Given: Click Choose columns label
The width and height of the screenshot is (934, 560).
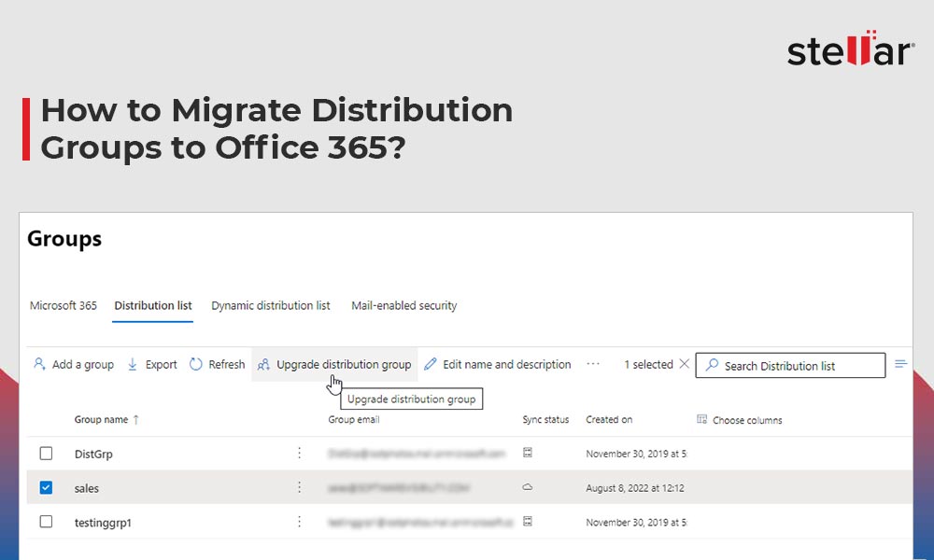Looking at the screenshot, I should pyautogui.click(x=747, y=420).
